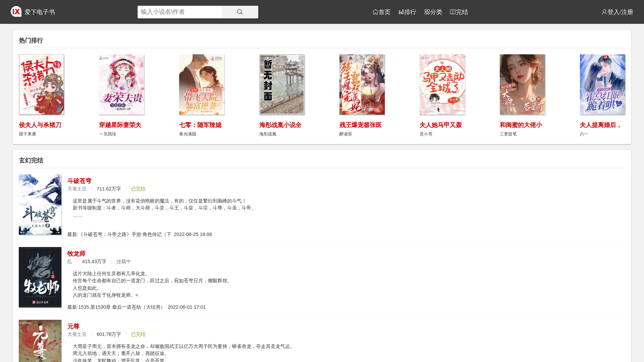
Task: Click the 热门排行 section heading
Action: (31, 41)
